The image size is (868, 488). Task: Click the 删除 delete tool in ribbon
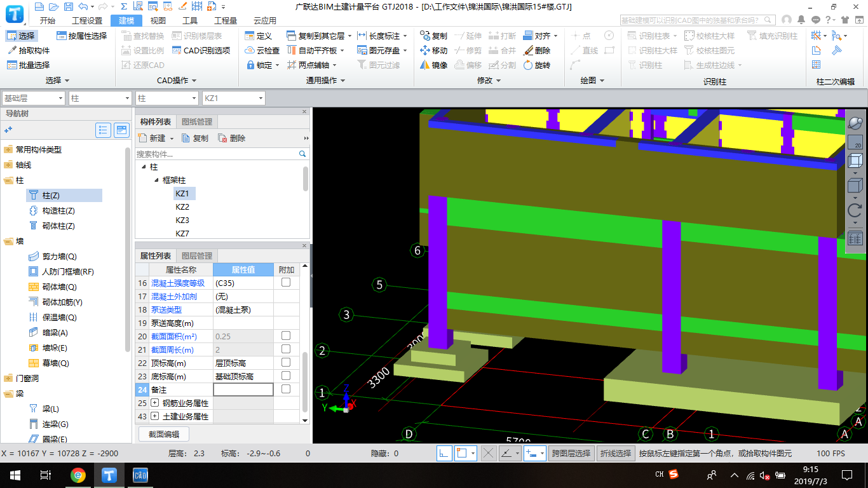coord(537,50)
